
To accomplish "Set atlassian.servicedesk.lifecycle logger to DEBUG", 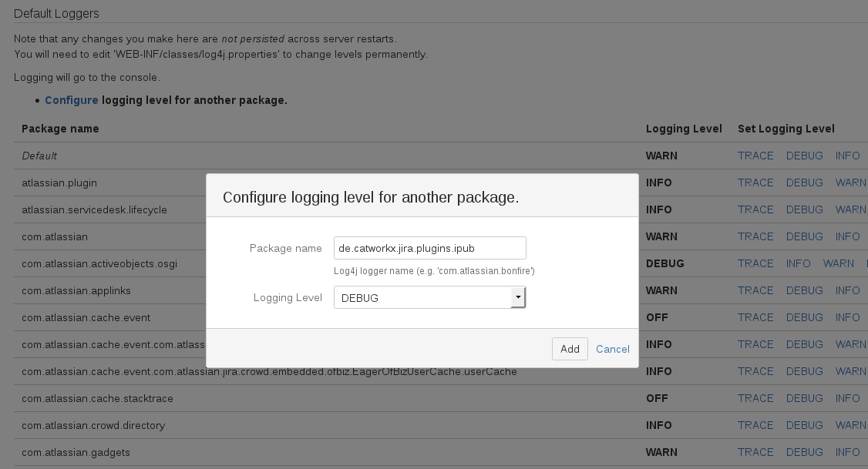I will (x=805, y=209).
